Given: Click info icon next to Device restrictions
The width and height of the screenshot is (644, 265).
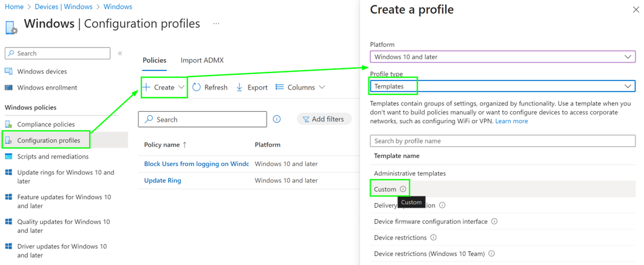Looking at the screenshot, I should point(433,238).
